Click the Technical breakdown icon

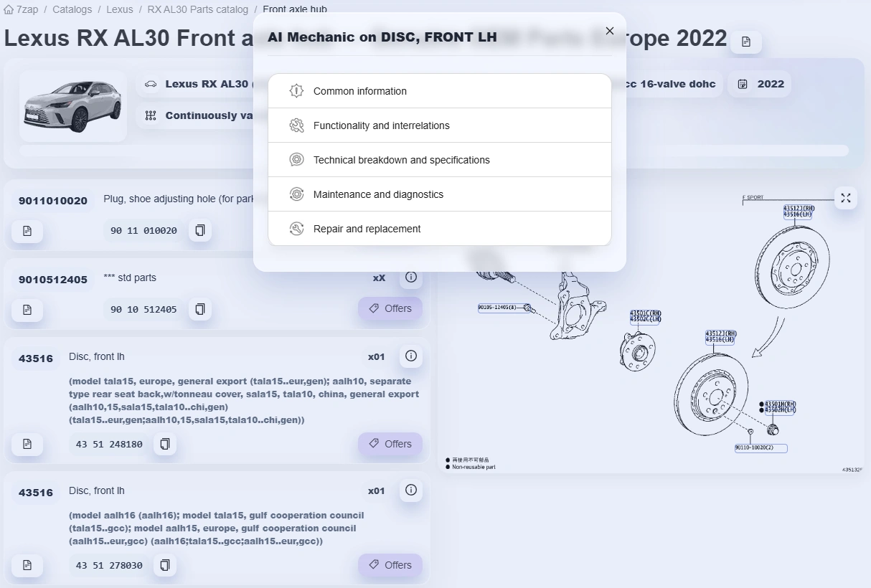[296, 160]
